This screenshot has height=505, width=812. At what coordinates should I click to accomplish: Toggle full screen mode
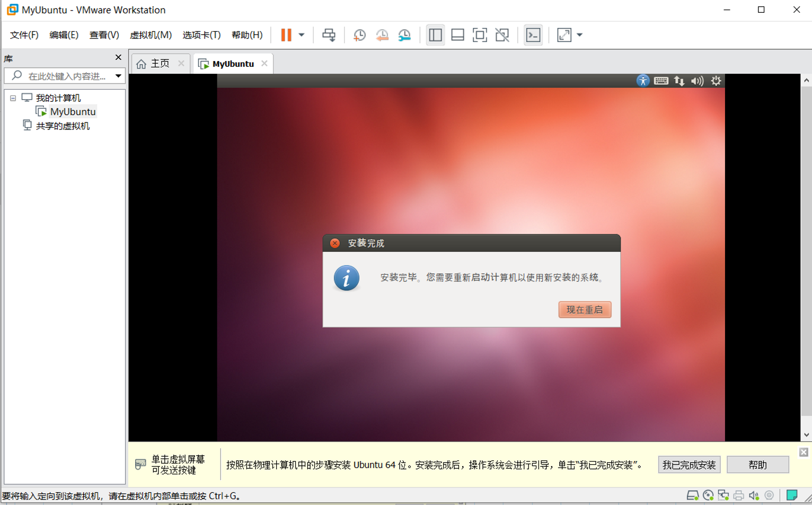tap(479, 34)
